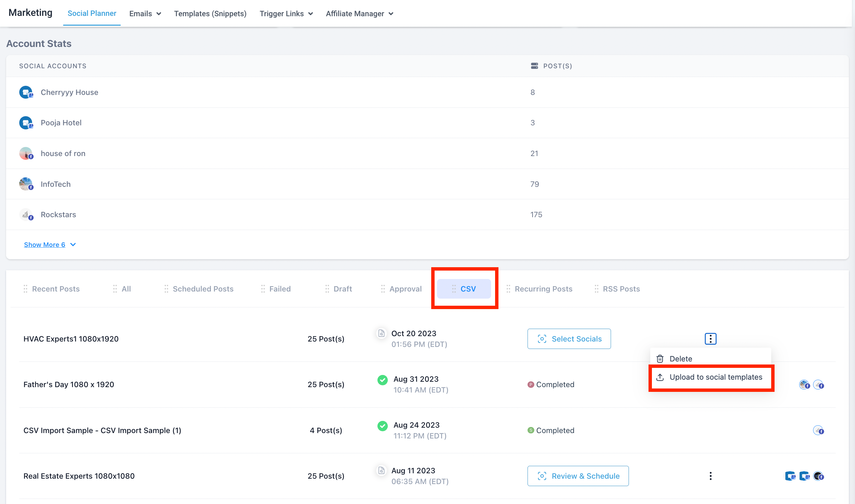Click the house of ron avatar
The height and width of the screenshot is (504, 855).
[x=26, y=153]
